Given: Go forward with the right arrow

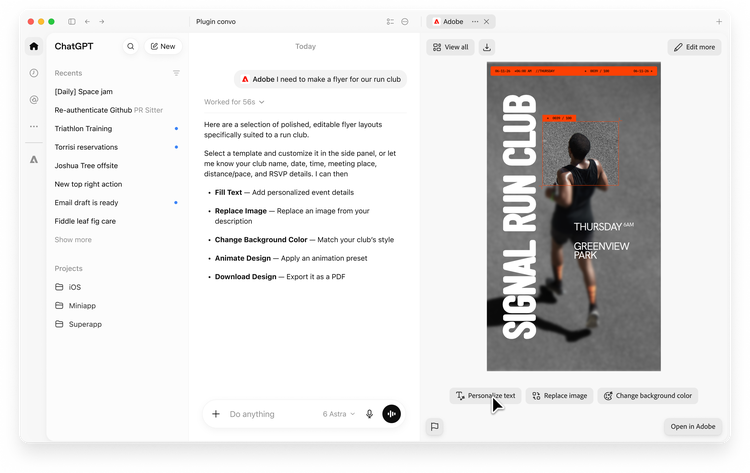Looking at the screenshot, I should [x=101, y=22].
